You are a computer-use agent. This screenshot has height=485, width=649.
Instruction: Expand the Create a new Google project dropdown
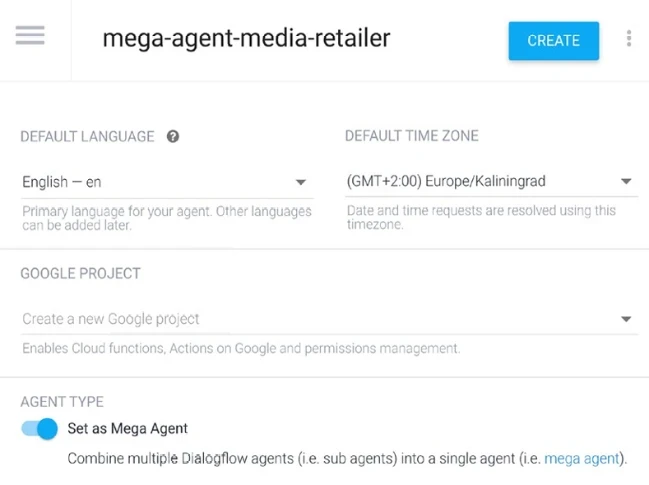[329, 319]
